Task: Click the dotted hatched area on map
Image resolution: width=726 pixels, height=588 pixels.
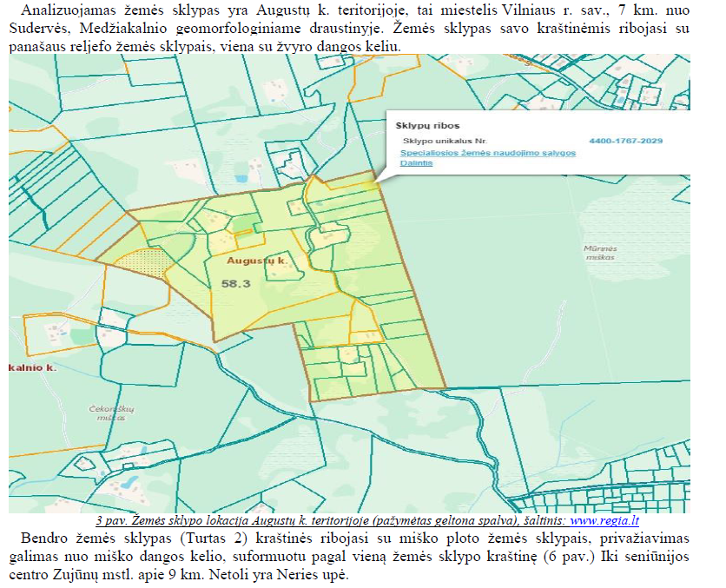Action: [x=143, y=262]
